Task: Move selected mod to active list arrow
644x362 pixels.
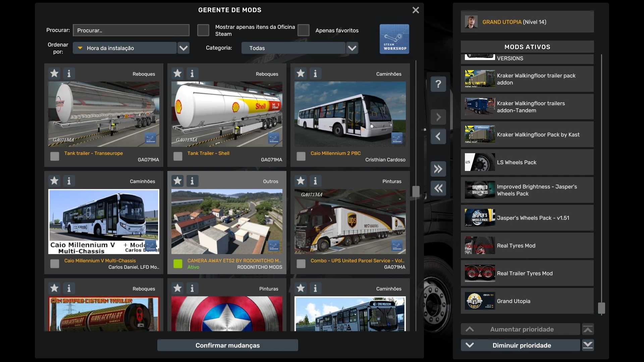Action: tap(438, 117)
